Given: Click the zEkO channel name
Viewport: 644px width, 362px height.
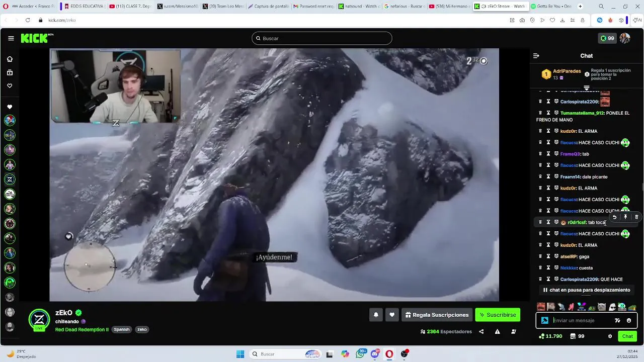Looking at the screenshot, I should click(64, 313).
